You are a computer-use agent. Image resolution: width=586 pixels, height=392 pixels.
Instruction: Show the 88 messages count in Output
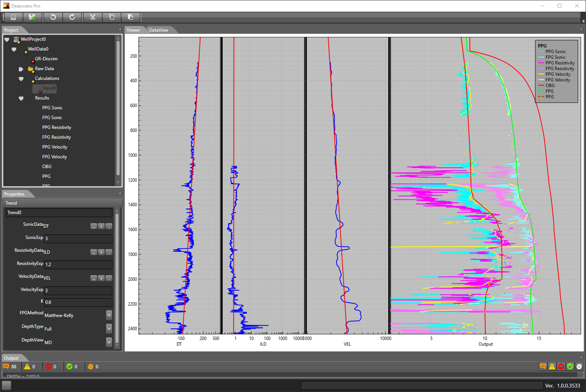click(10, 366)
